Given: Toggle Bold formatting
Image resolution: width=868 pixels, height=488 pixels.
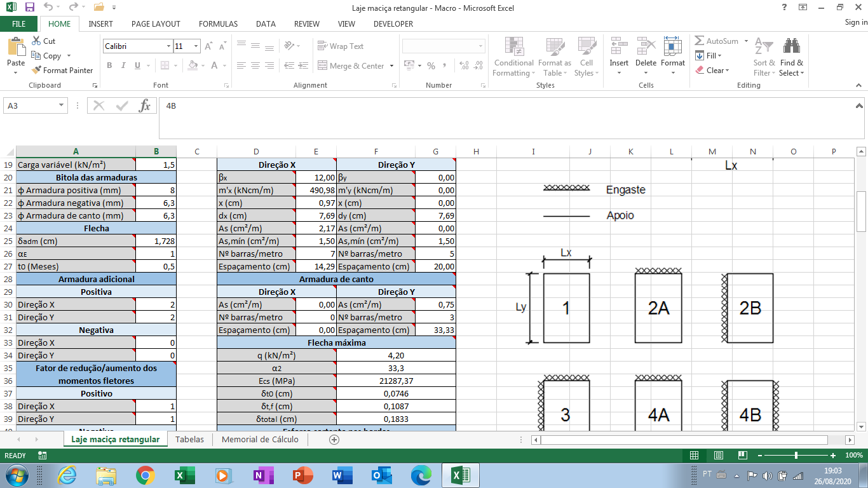Looking at the screenshot, I should [x=109, y=65].
